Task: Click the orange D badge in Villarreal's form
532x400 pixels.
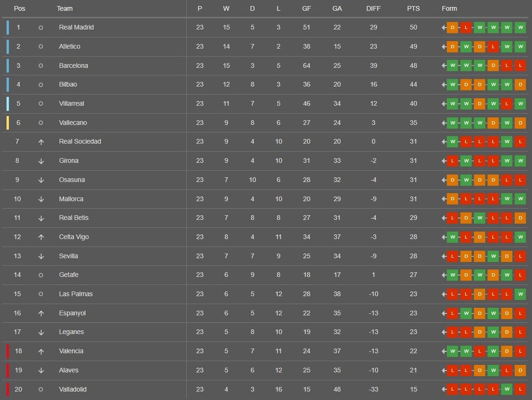Action: (x=480, y=103)
